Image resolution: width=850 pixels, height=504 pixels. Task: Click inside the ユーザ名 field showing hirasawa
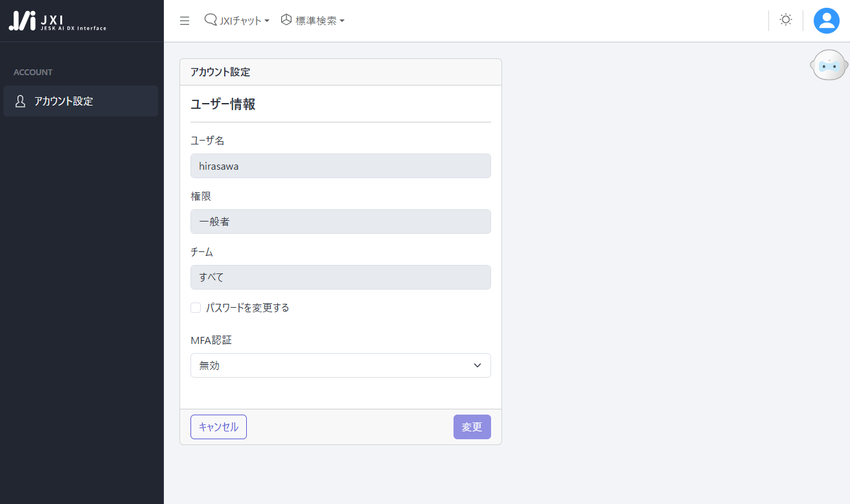(x=340, y=166)
